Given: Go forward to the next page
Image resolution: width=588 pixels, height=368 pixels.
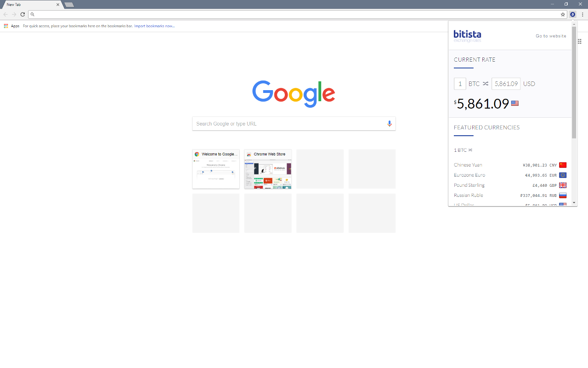Looking at the screenshot, I should click(x=14, y=14).
